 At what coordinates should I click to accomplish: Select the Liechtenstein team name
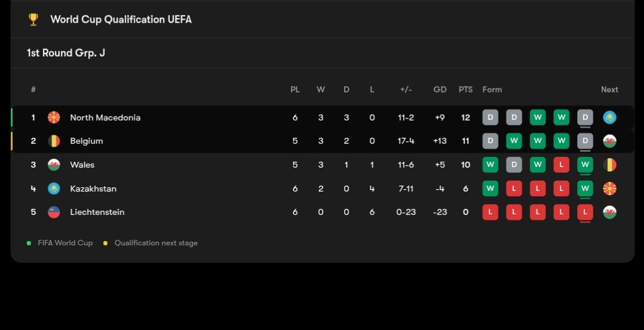[97, 212]
